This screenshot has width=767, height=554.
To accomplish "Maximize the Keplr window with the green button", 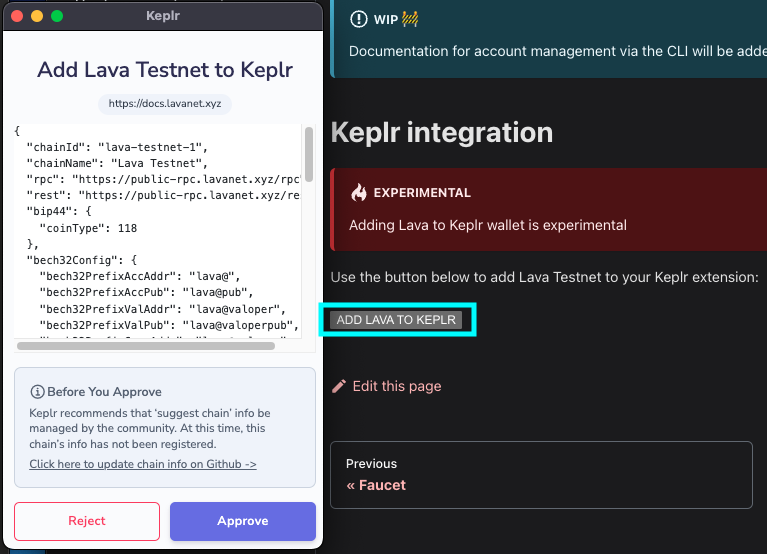I will pyautogui.click(x=57, y=16).
